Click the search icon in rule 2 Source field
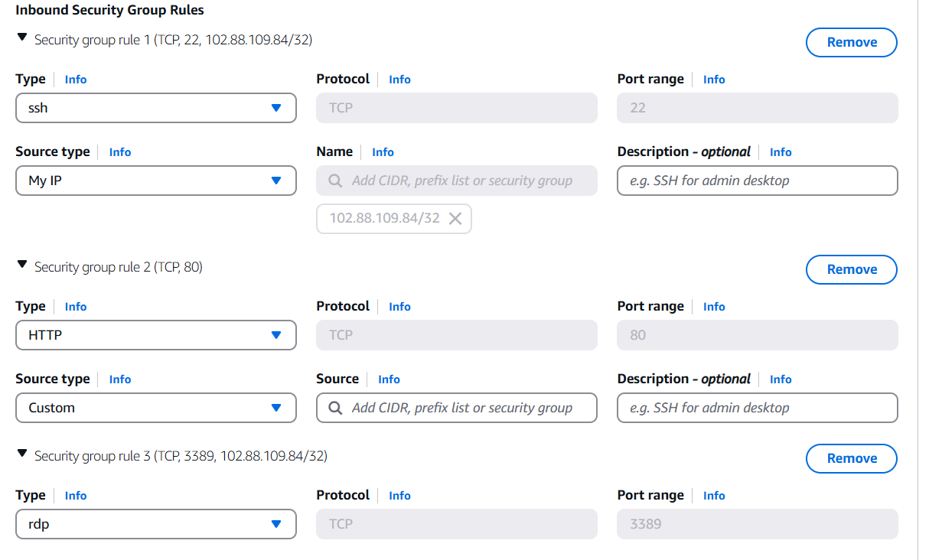 tap(335, 408)
